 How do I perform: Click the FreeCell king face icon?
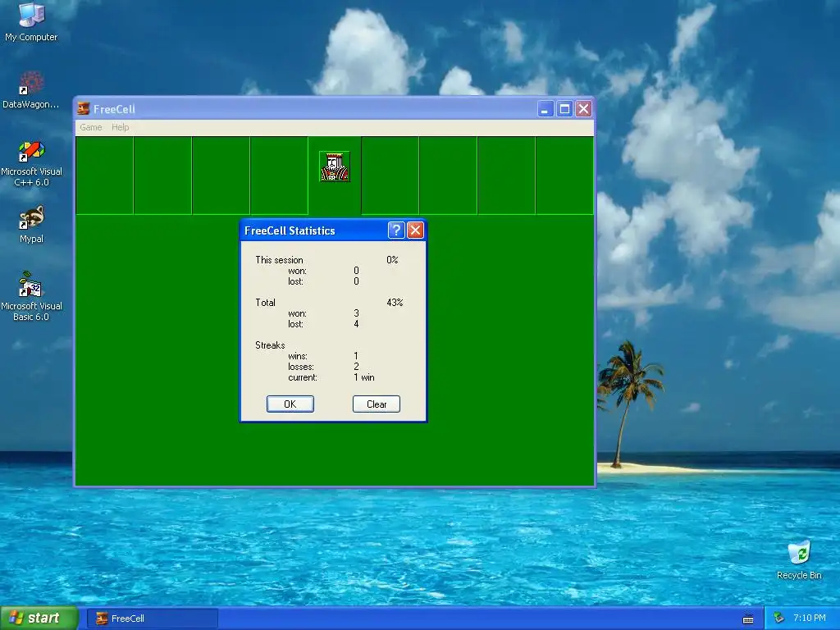[x=335, y=167]
